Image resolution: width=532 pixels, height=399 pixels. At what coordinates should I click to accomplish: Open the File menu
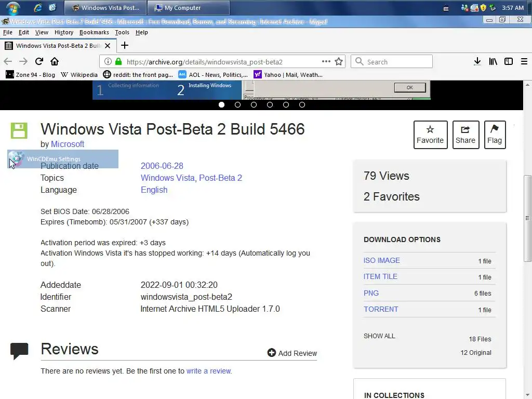(7, 32)
